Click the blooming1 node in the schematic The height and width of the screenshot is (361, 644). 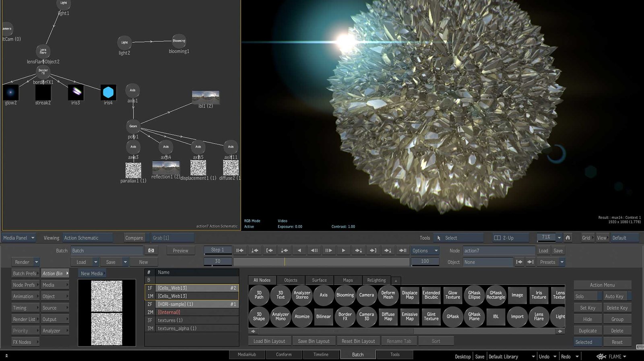[179, 41]
